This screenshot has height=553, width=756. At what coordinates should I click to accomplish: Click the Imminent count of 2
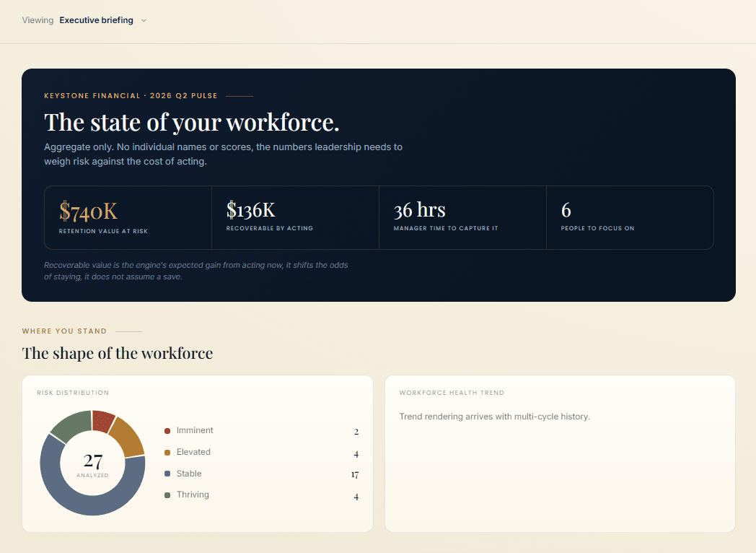pos(356,432)
